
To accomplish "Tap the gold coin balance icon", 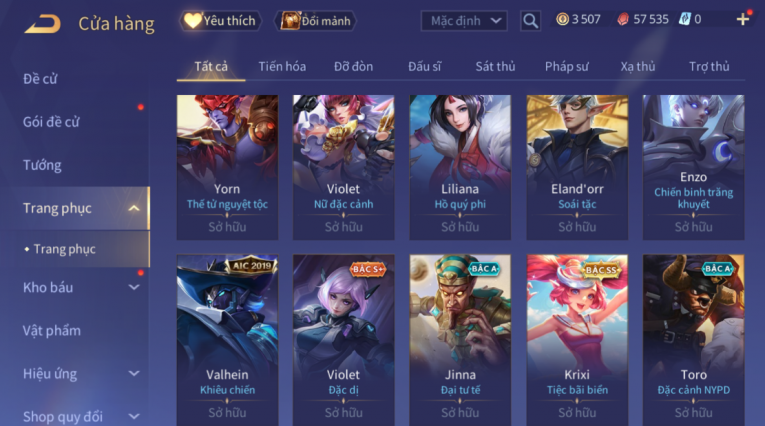I will coord(562,20).
